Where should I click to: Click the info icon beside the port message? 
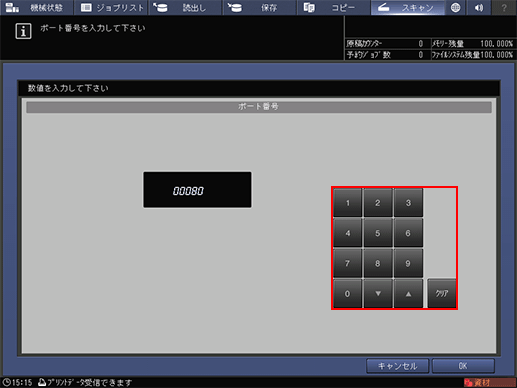pyautogui.click(x=23, y=31)
